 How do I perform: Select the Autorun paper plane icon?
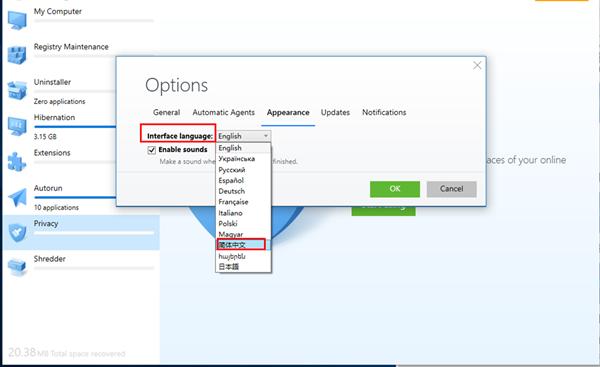point(17,197)
